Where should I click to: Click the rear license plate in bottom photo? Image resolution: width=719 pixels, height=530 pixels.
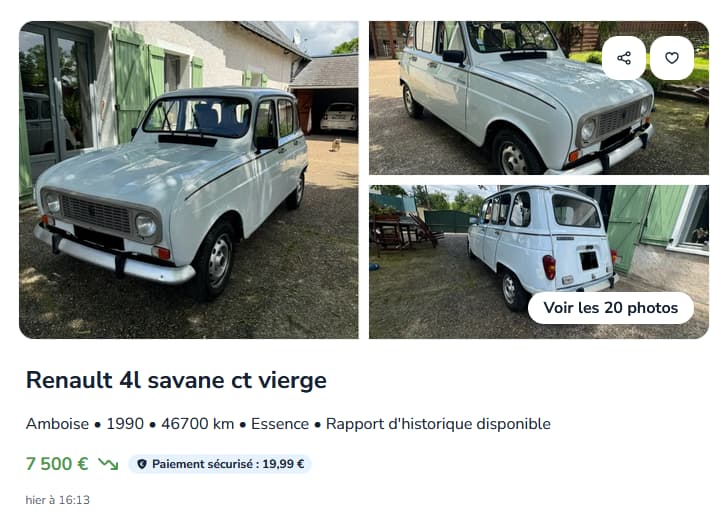pos(589,260)
